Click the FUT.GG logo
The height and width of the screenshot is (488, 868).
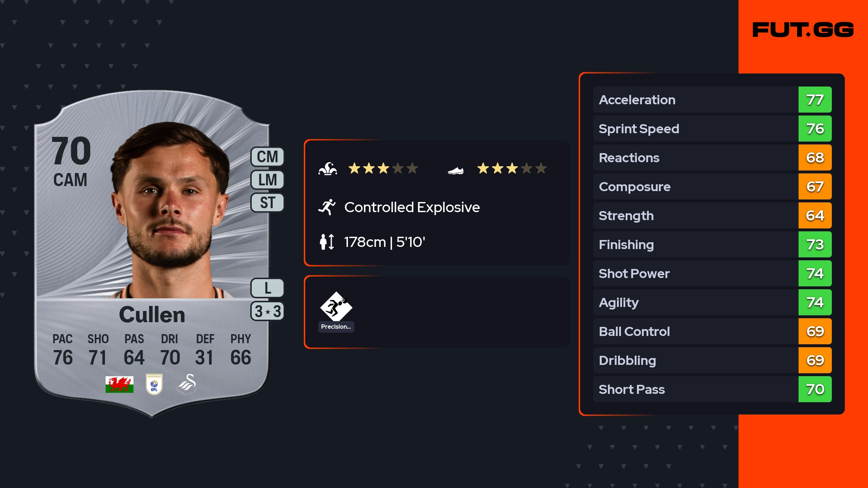click(803, 30)
